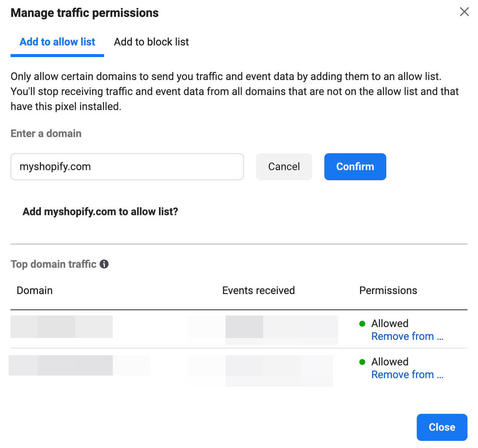Click the Permissions column header
478x448 pixels.
388,290
